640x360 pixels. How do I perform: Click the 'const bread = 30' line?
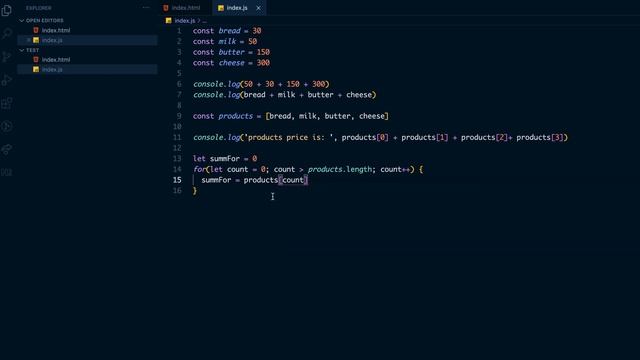point(227,31)
